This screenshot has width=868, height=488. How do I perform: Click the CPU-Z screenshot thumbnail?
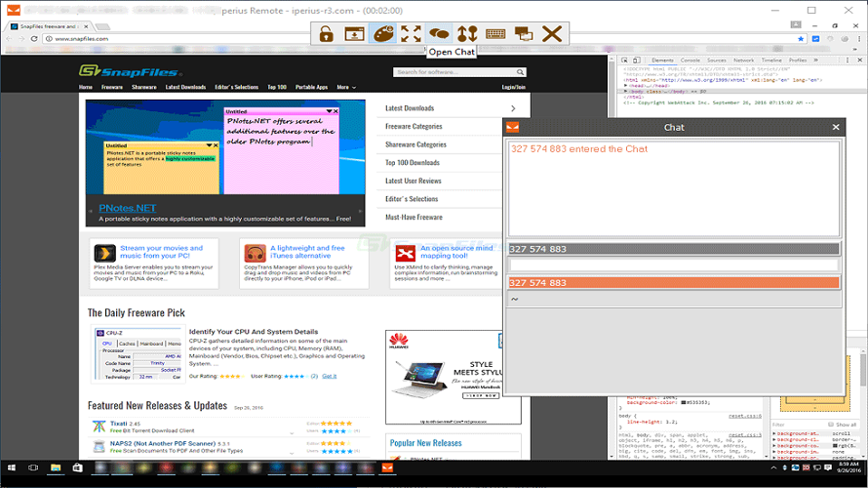(138, 354)
